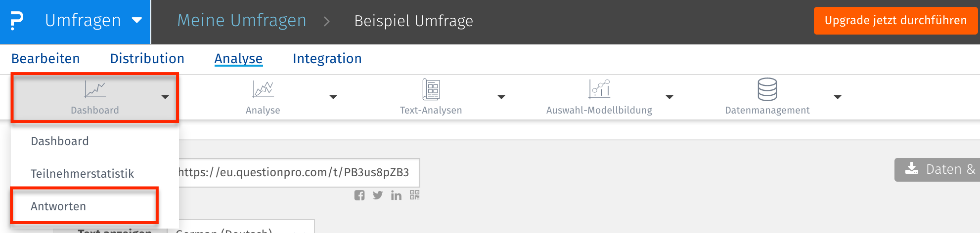Viewport: 980px width, 233px height.
Task: Show QR code for survey link
Action: coord(414,195)
